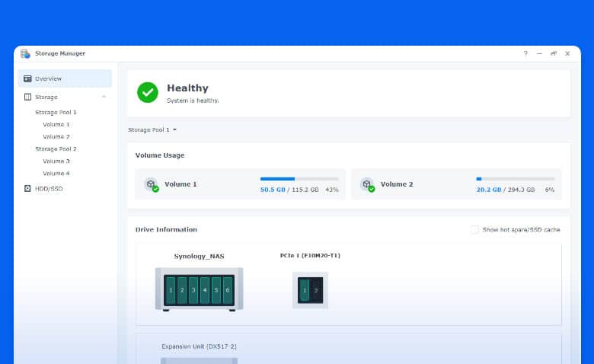Open Volume 1 in the sidebar
Image resolution: width=594 pixels, height=364 pixels.
click(56, 124)
